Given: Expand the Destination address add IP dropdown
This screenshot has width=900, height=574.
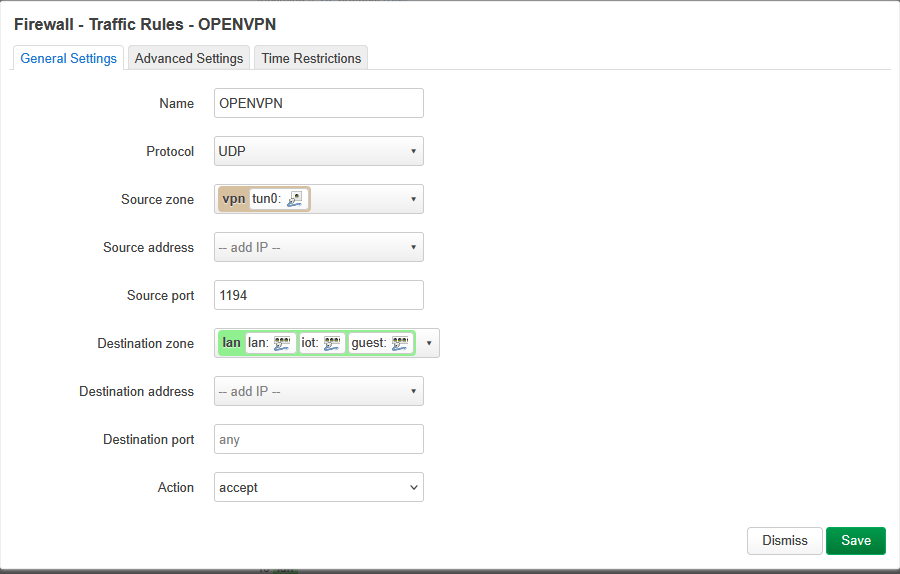Looking at the screenshot, I should (319, 391).
